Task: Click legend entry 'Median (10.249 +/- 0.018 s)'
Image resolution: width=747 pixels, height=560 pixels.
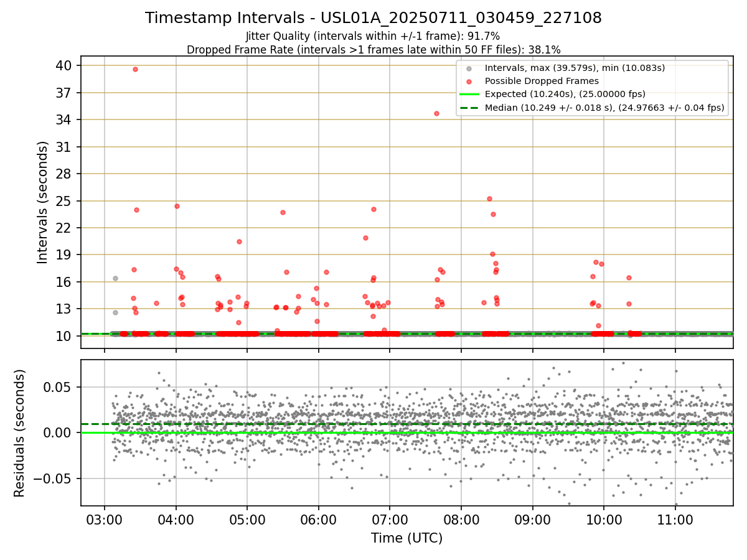Action: point(604,108)
